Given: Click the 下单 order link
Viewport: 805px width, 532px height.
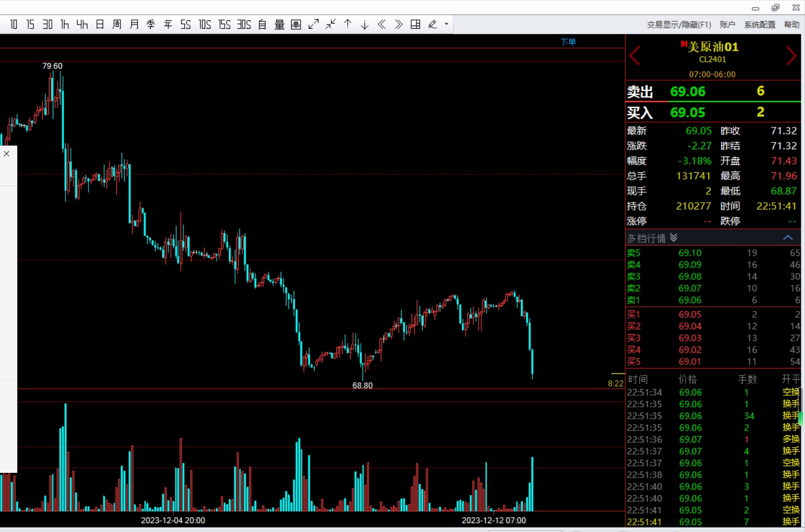Looking at the screenshot, I should tap(568, 42).
